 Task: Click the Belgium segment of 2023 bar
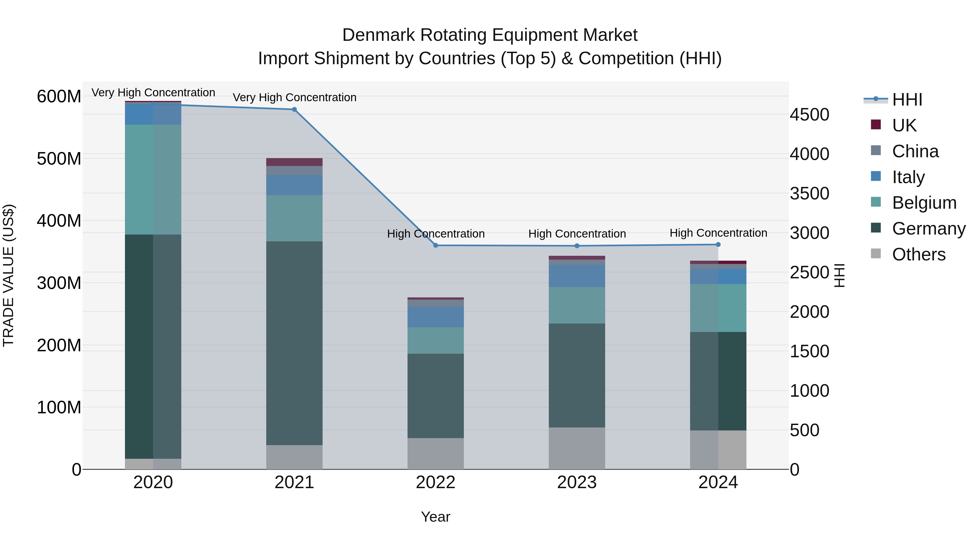point(577,305)
